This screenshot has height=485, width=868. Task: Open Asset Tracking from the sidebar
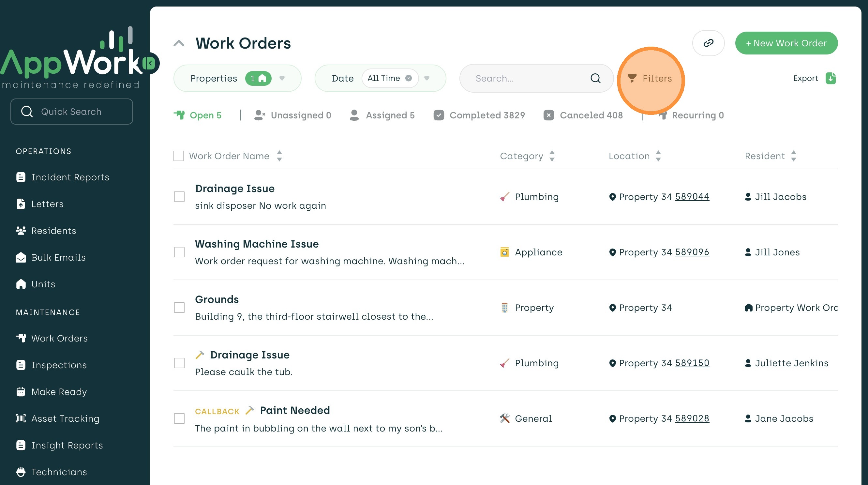65,418
